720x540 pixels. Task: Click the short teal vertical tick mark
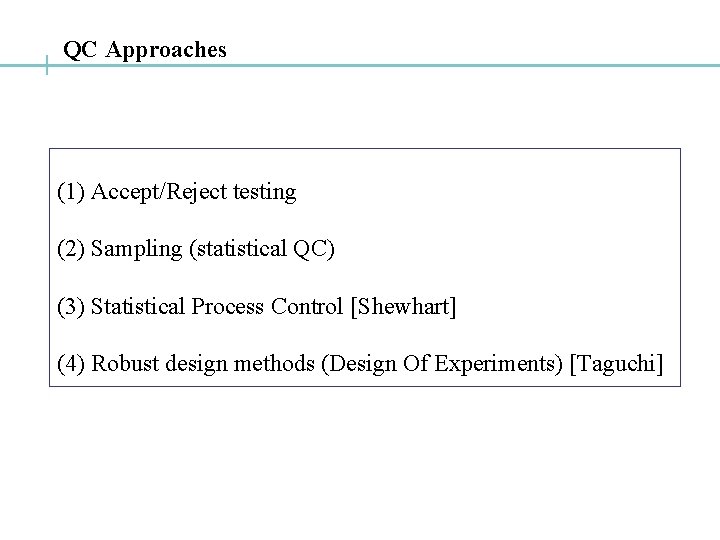coord(47,65)
